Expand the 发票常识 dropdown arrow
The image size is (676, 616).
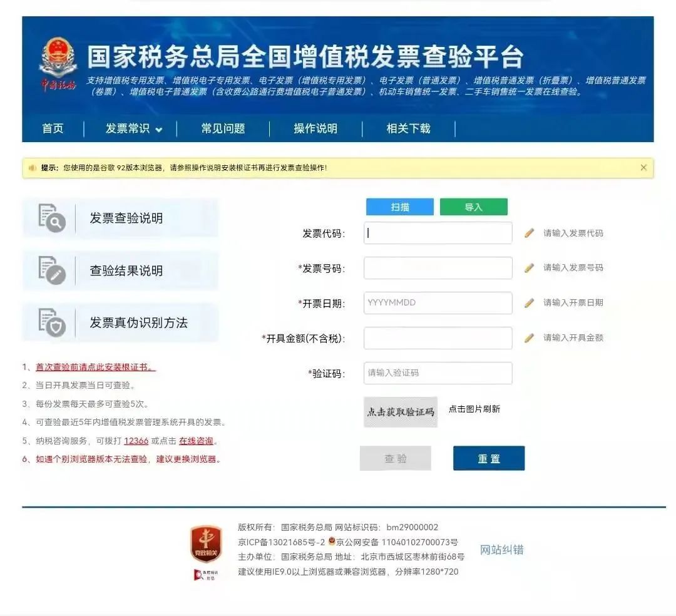coord(158,130)
